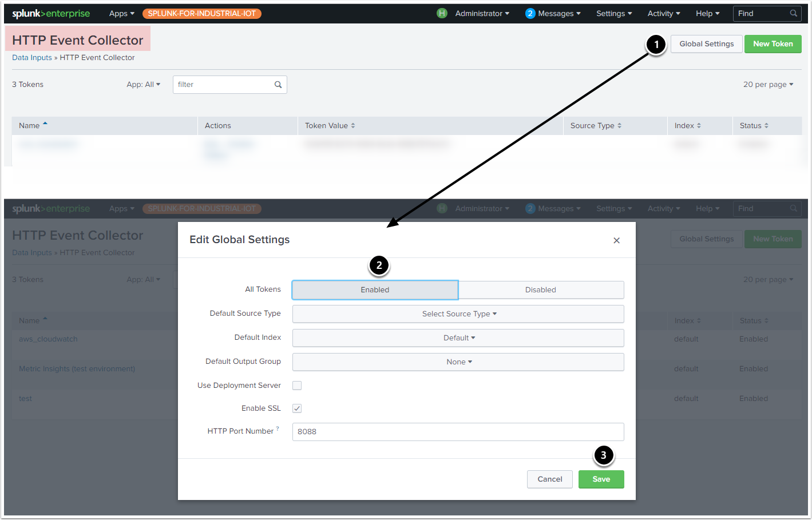Sort by the undimmed Index column header
The height and width of the screenshot is (520, 812).
coord(687,126)
